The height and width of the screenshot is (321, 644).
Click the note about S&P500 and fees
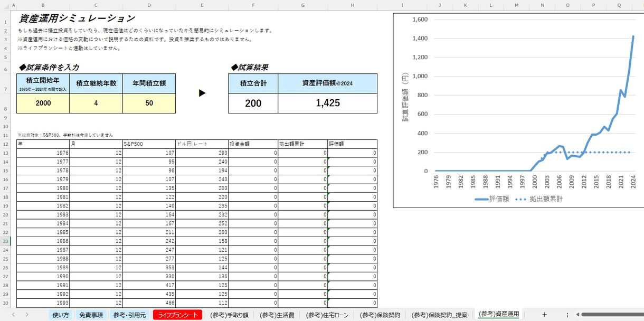pyautogui.click(x=65, y=135)
